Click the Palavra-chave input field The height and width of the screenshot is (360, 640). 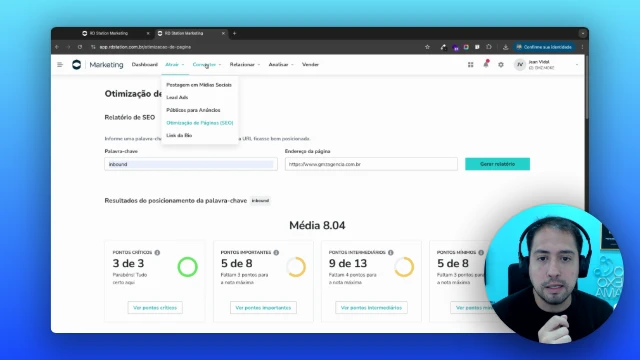coord(191,164)
